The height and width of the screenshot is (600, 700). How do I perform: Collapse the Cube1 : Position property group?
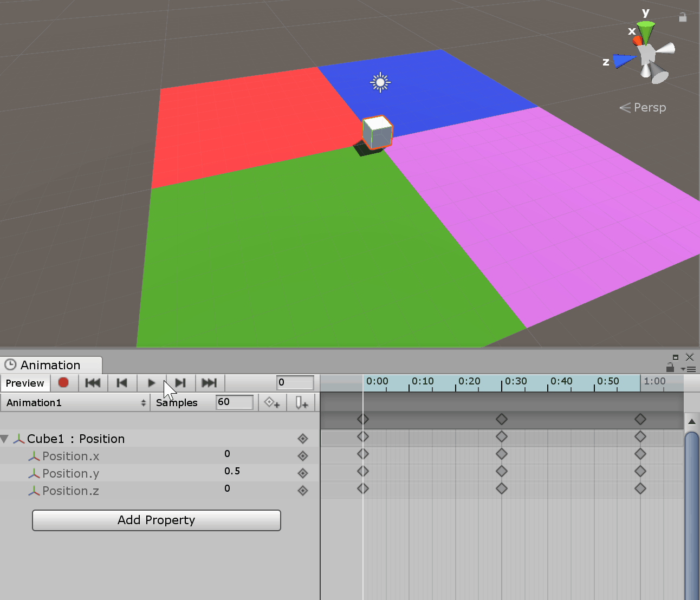(5, 439)
